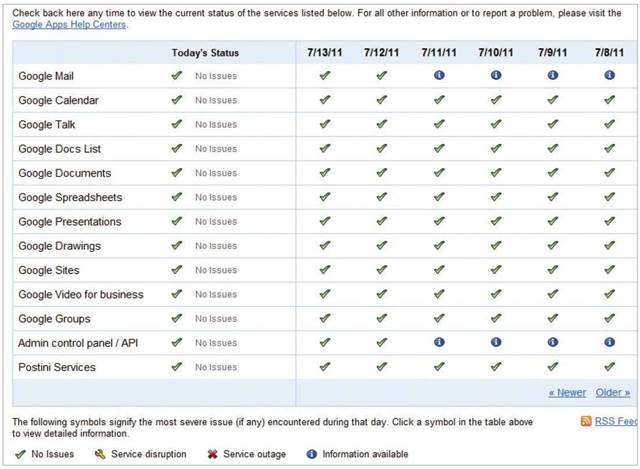
Task: Click No Issues text in Google Sites row
Action: (216, 270)
